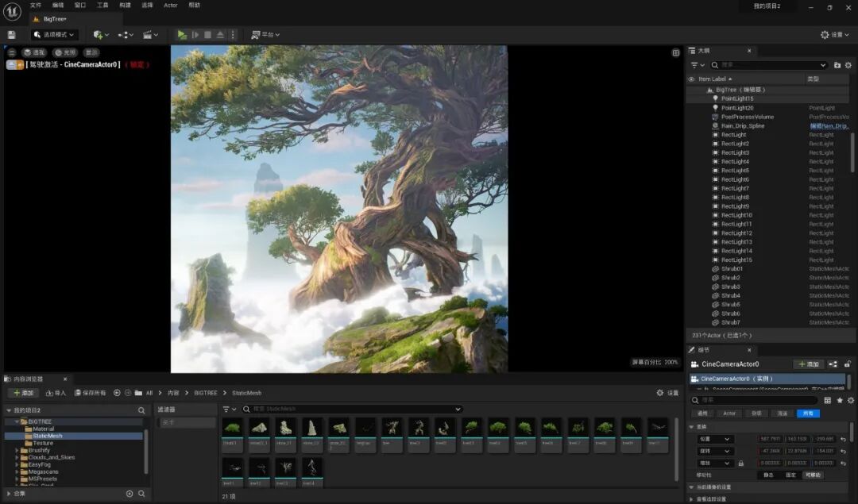This screenshot has width=858, height=504.
Task: Click the blueprints node icon in the toolbar
Action: click(x=126, y=34)
